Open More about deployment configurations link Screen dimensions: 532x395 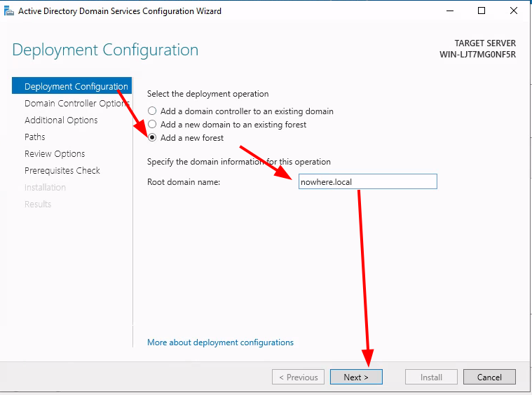click(x=220, y=342)
